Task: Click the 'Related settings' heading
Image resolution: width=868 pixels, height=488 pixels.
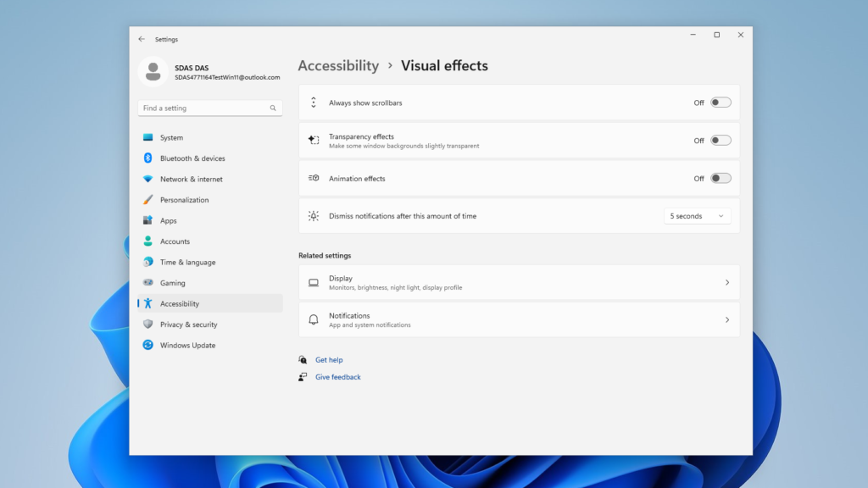Action: pos(325,256)
